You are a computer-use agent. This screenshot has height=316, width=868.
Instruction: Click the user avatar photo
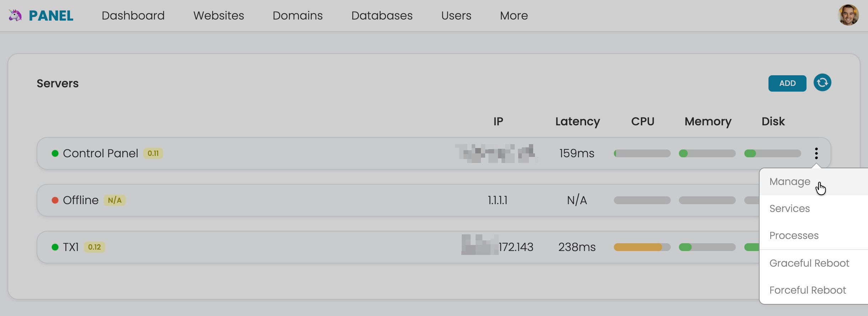(x=848, y=15)
